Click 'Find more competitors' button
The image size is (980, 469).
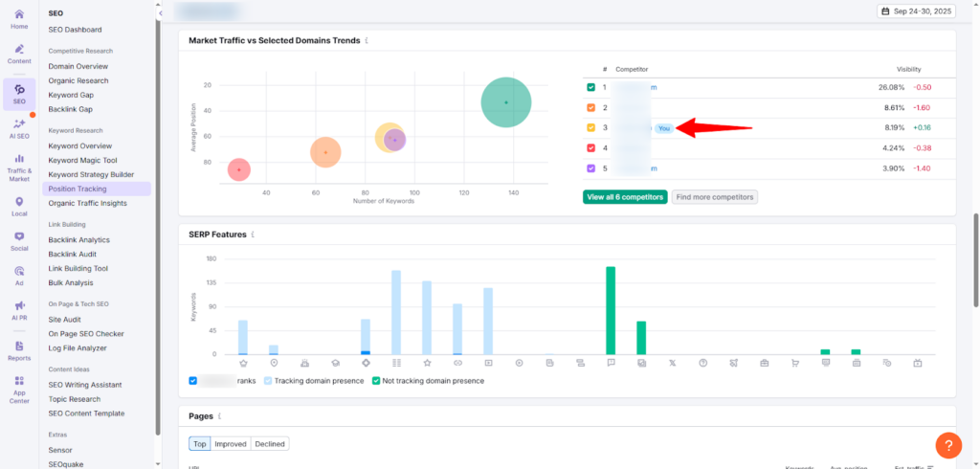714,197
